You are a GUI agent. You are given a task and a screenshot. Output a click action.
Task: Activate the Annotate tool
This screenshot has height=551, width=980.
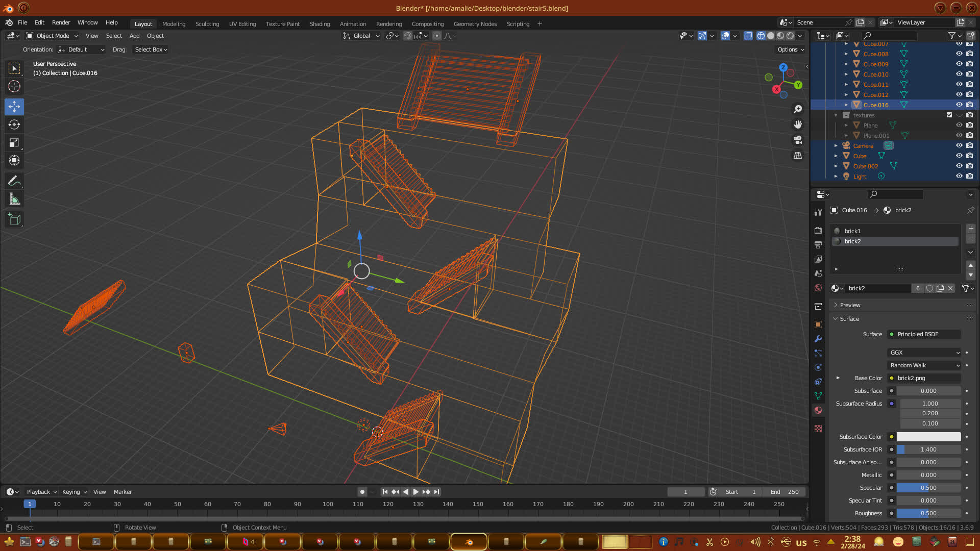14,181
